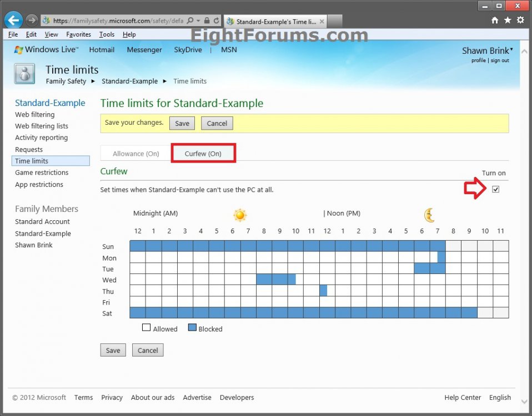This screenshot has width=532, height=416.
Task: Go to Standard-Example breadcrumb link
Action: (x=129, y=82)
